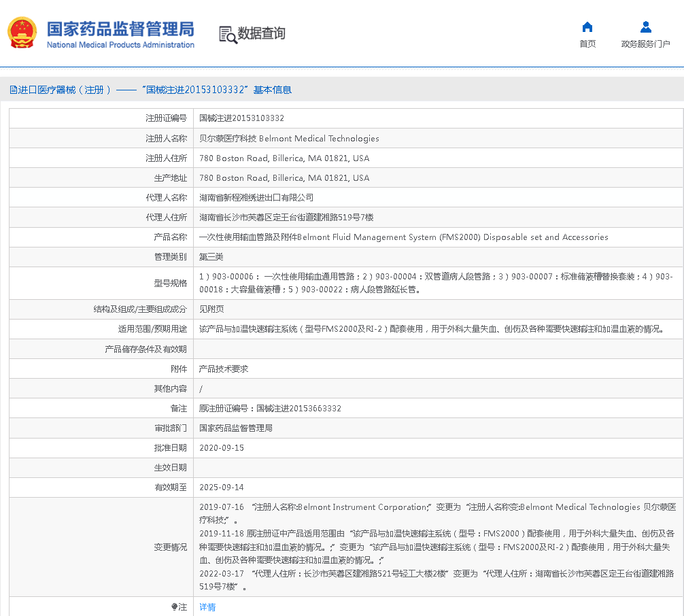Open the 首页 text link
The height and width of the screenshot is (616, 684).
coord(587,44)
